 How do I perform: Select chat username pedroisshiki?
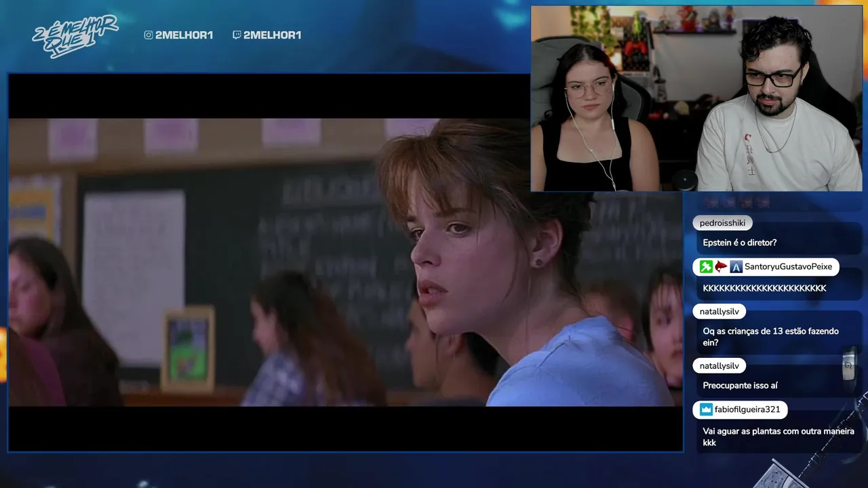(x=722, y=223)
